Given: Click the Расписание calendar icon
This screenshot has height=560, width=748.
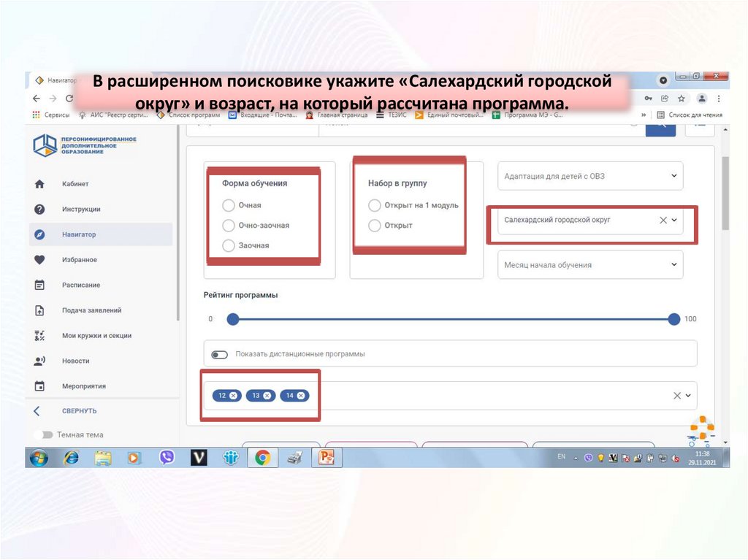Looking at the screenshot, I should click(39, 285).
